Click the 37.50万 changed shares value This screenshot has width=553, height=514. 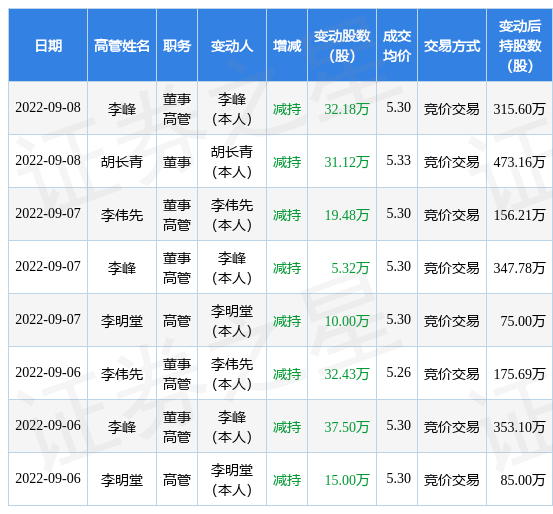click(x=346, y=427)
